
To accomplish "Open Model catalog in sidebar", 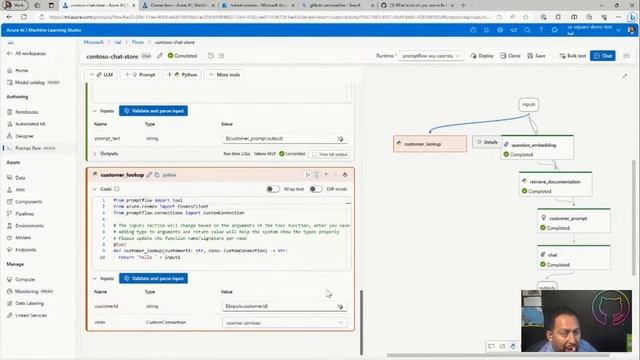I will [x=33, y=82].
